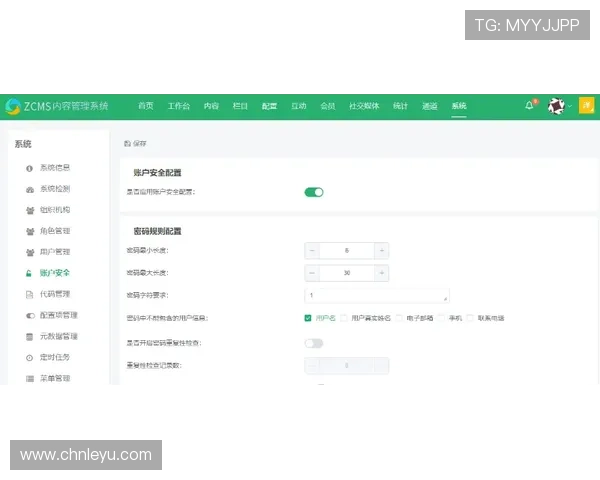Click the 账户安全 lock icon
Viewport: 600px width, 480px height.
[x=29, y=273]
